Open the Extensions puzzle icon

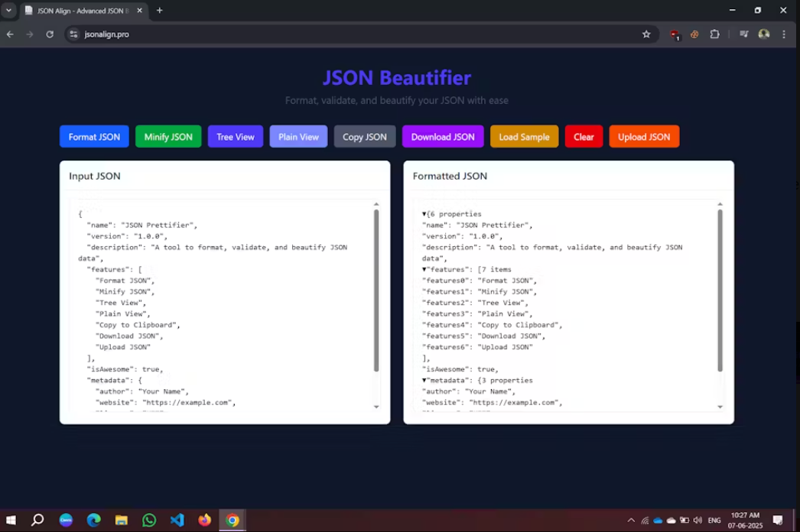point(715,34)
